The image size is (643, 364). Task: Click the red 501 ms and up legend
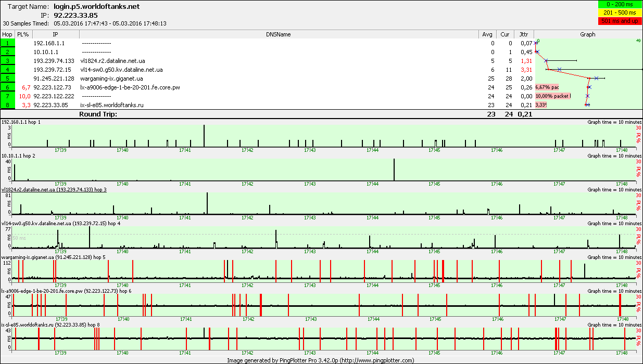621,21
